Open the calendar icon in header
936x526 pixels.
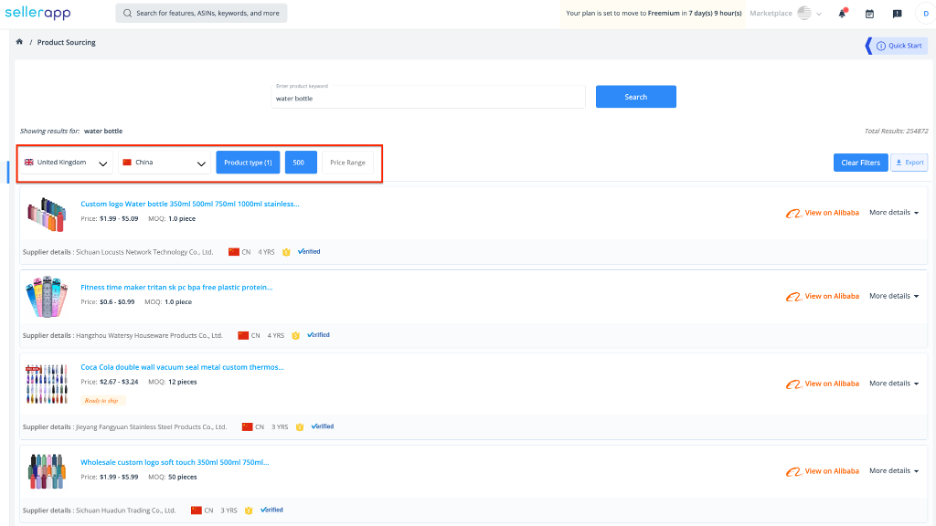(870, 14)
